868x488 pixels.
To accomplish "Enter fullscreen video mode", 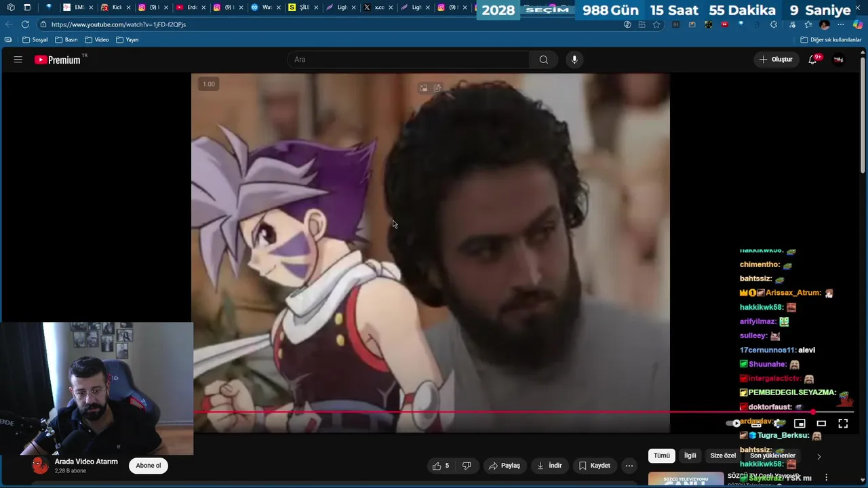I will pyautogui.click(x=843, y=424).
